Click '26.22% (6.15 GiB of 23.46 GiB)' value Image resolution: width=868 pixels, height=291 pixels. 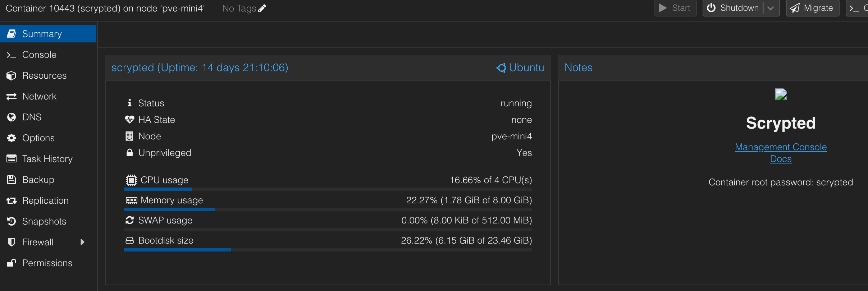coord(466,240)
